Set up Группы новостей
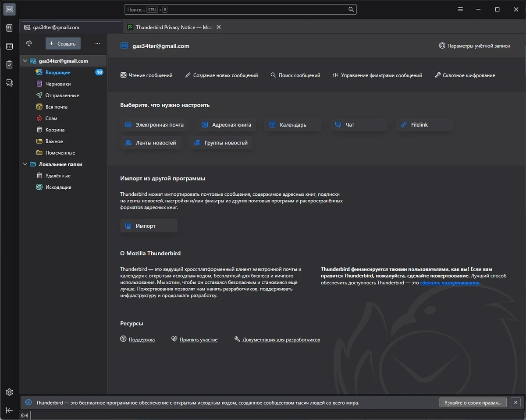Image resolution: width=526 pixels, height=420 pixels. point(221,143)
